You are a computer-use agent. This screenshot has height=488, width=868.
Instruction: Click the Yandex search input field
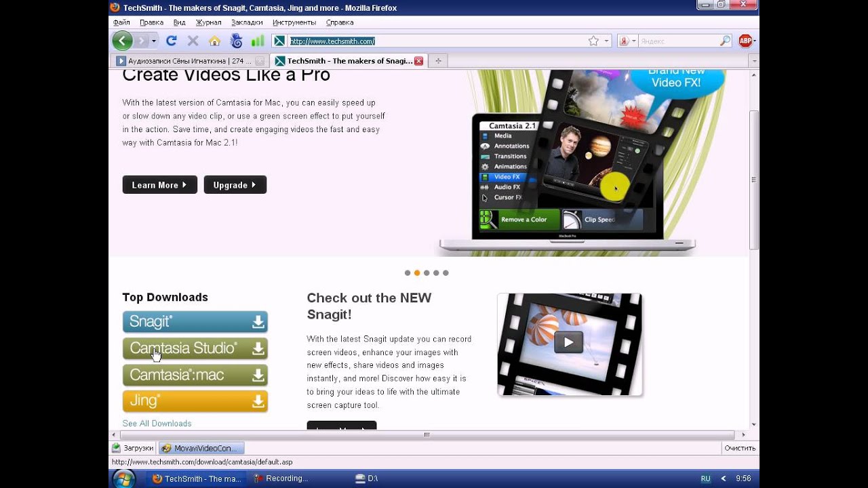point(678,41)
